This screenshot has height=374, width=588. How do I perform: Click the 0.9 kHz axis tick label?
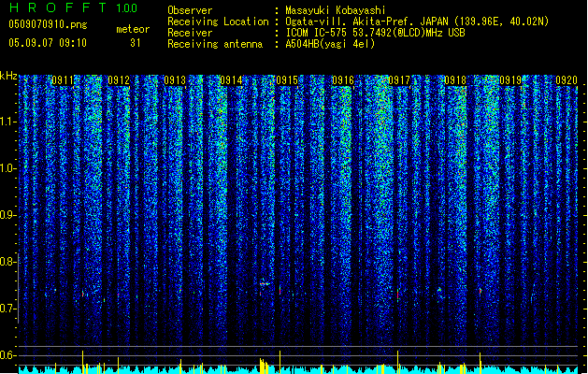(8, 215)
